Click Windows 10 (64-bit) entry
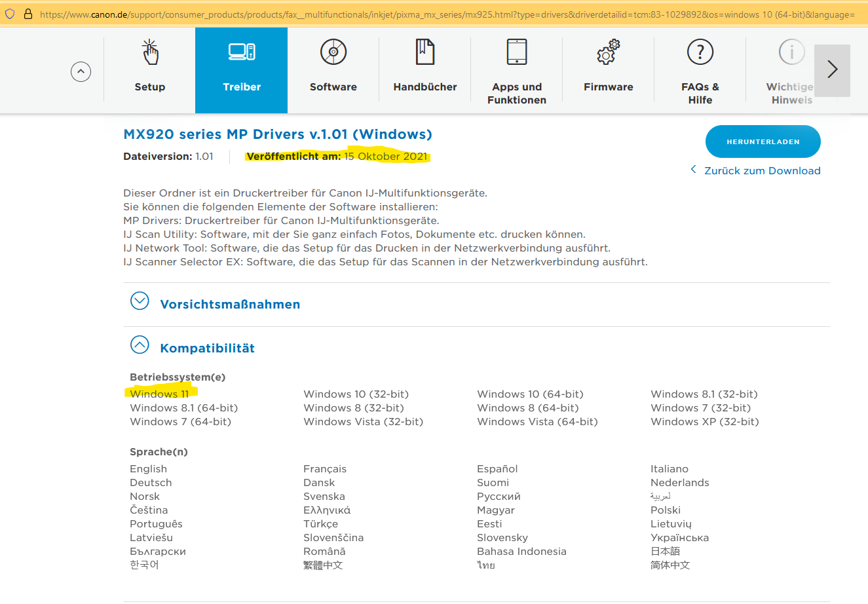Image resolution: width=868 pixels, height=604 pixels. [530, 394]
